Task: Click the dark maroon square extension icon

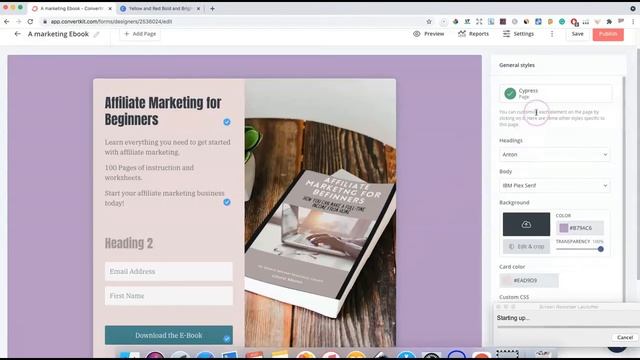Action: click(x=503, y=22)
